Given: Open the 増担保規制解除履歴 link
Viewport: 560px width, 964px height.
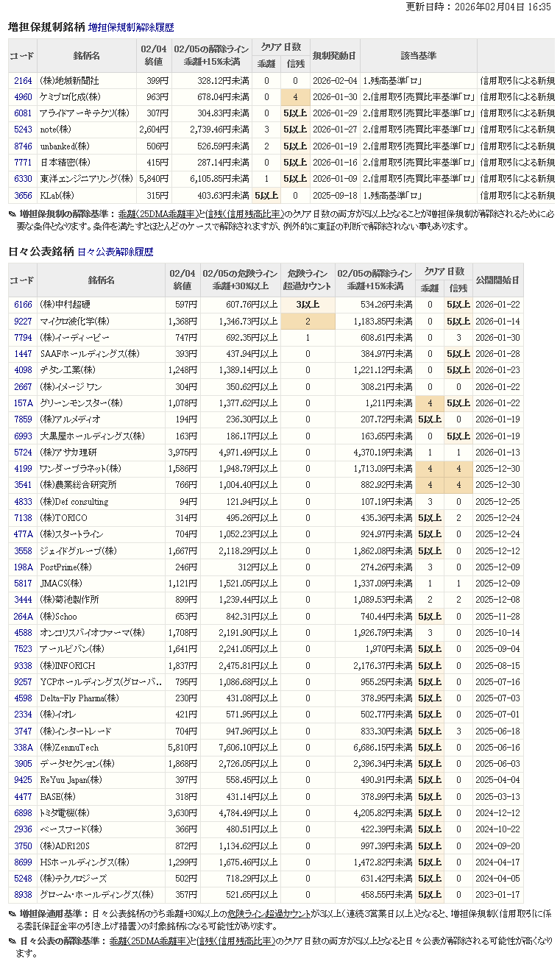Looking at the screenshot, I should 131,27.
